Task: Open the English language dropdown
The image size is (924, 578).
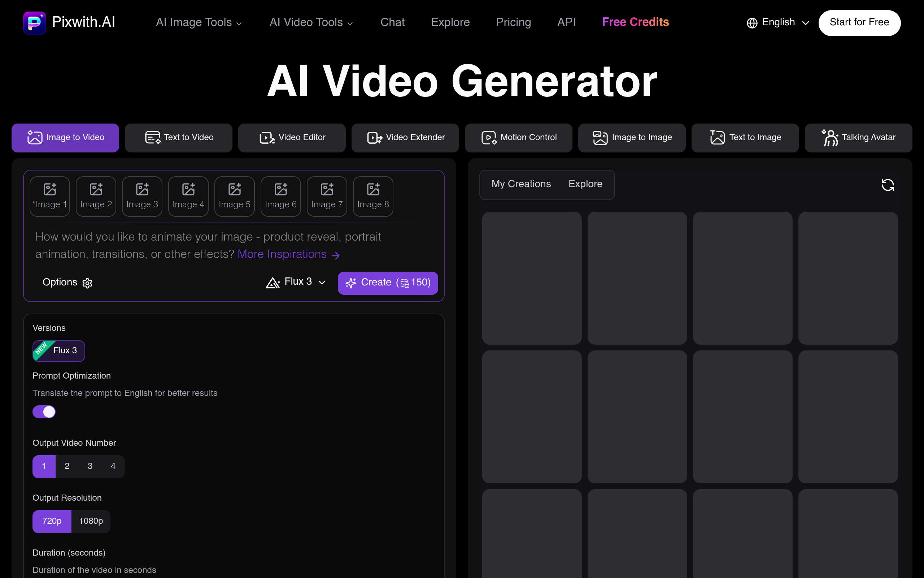Action: click(778, 22)
